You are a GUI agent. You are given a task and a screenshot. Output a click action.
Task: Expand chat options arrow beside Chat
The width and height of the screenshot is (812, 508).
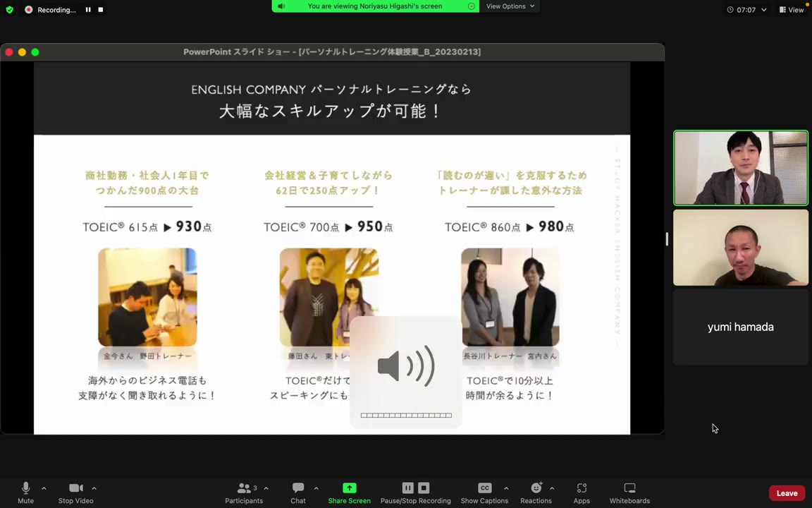[316, 488]
